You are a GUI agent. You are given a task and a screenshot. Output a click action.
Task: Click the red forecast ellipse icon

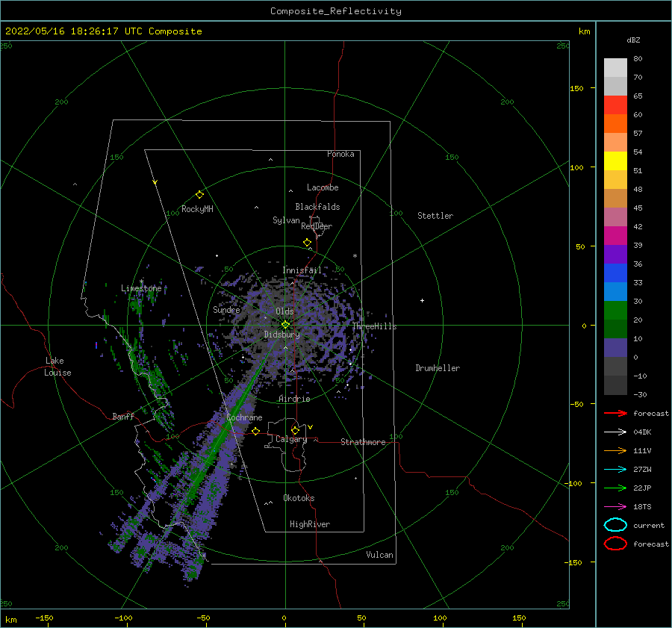[x=615, y=544]
